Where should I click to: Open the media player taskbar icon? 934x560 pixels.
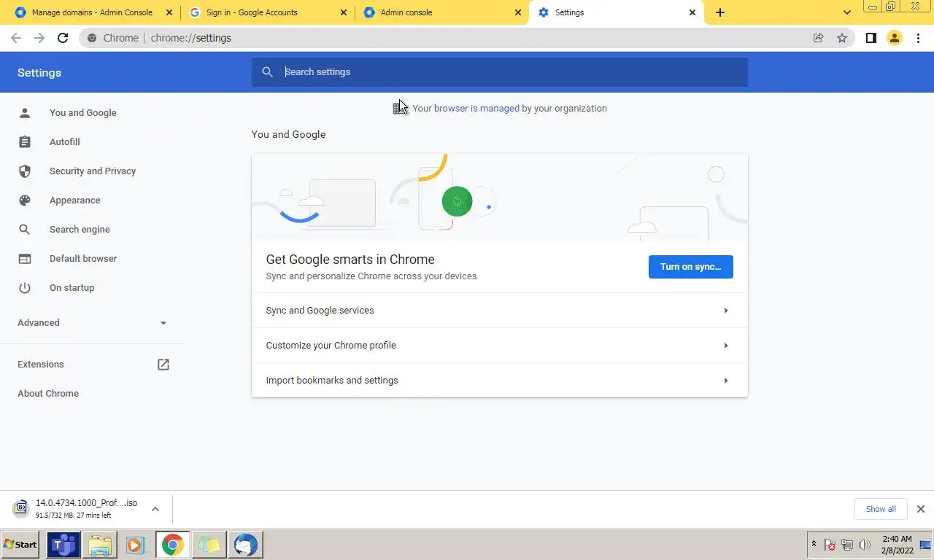pyautogui.click(x=135, y=545)
